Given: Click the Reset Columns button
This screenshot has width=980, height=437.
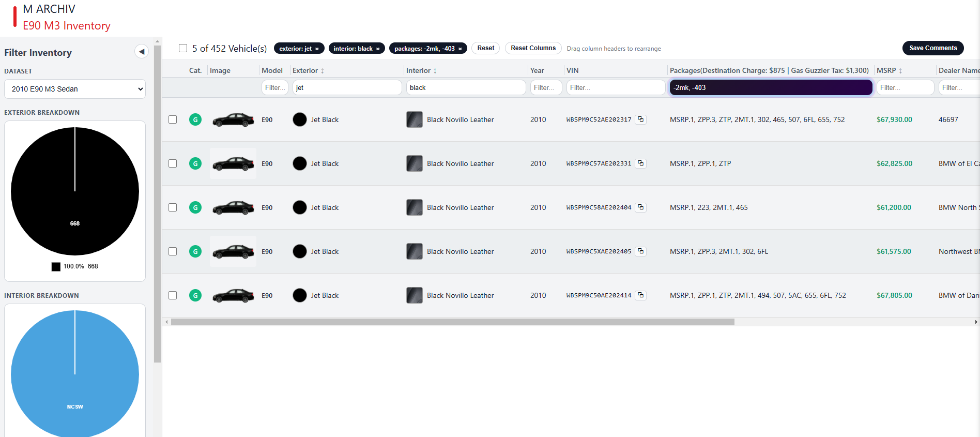Looking at the screenshot, I should click(533, 48).
